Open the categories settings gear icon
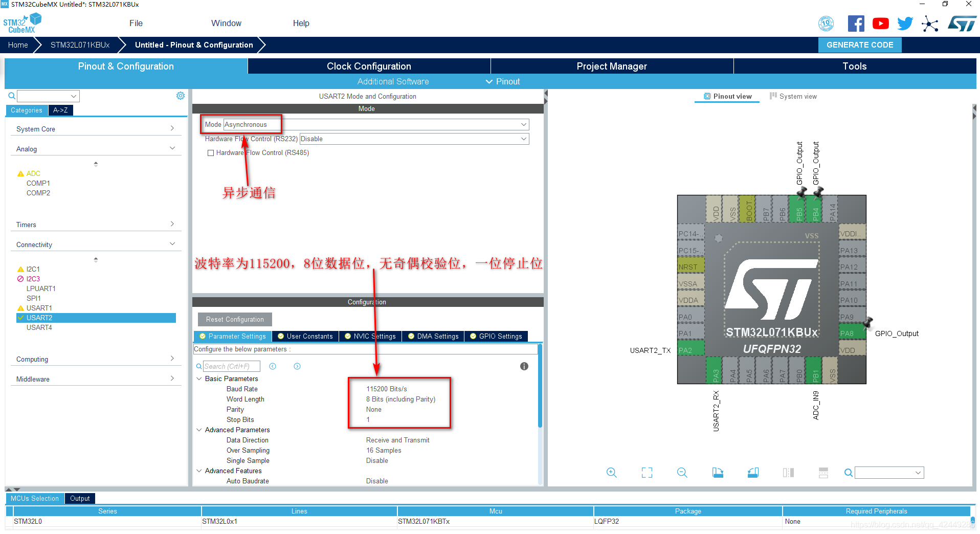Screen dimensions: 980x534 tap(181, 96)
